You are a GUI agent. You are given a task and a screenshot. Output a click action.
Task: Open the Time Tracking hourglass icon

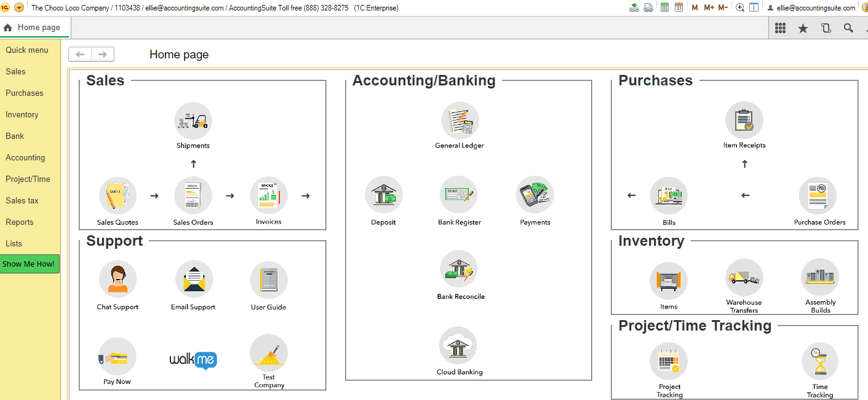pyautogui.click(x=819, y=362)
